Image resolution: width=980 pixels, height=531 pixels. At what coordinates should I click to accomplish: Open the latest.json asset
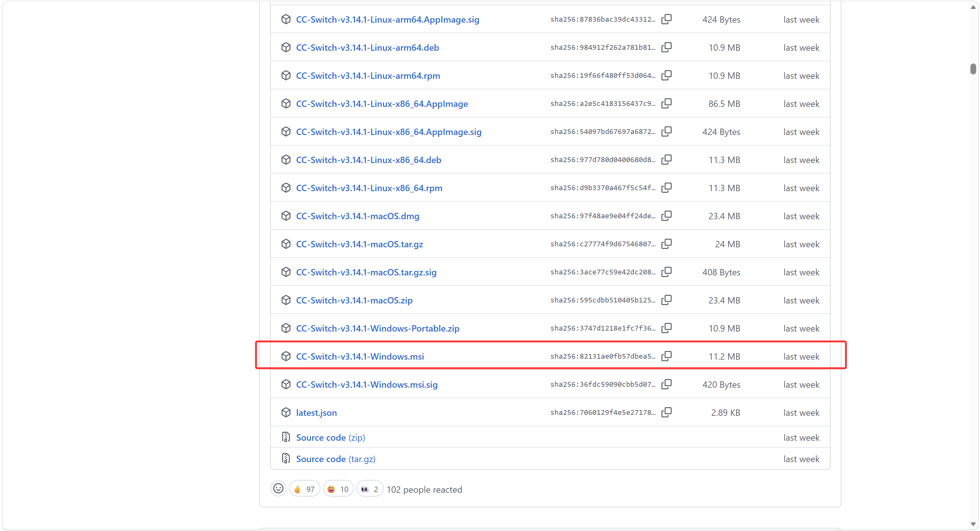(x=317, y=413)
